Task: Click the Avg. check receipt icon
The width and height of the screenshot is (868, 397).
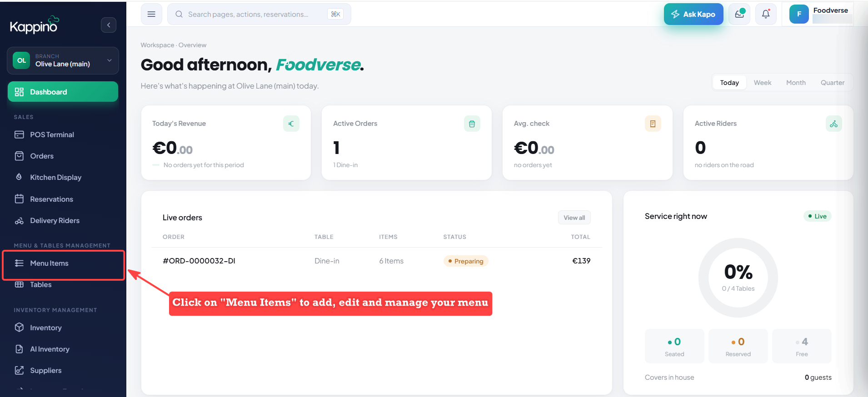Action: (x=653, y=124)
